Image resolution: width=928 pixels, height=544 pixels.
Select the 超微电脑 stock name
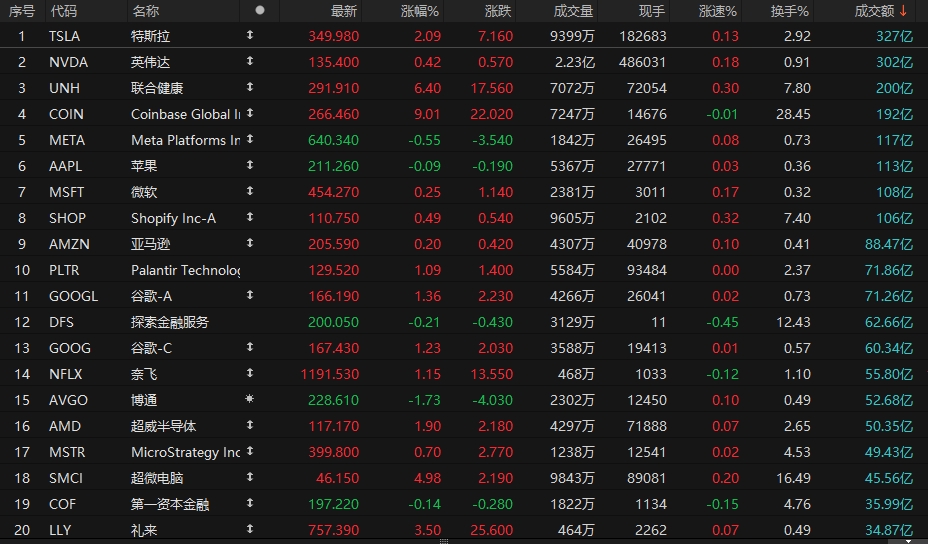click(x=157, y=478)
